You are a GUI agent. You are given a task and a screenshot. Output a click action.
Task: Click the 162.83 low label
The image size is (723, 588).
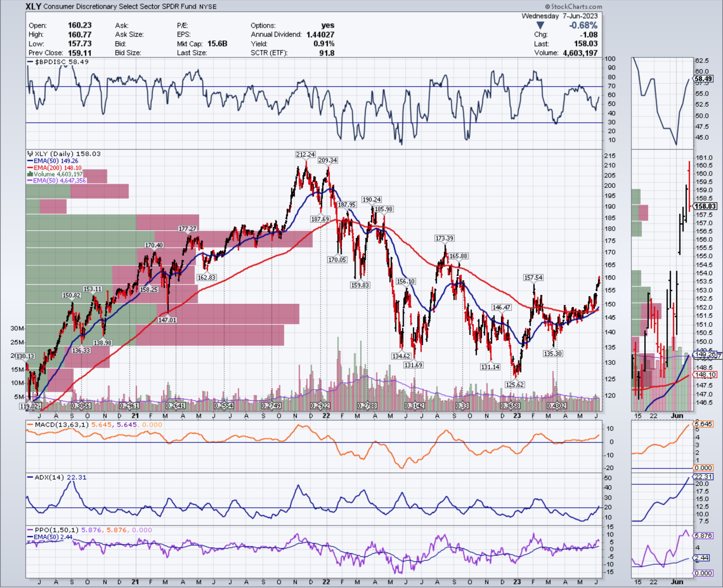[206, 278]
